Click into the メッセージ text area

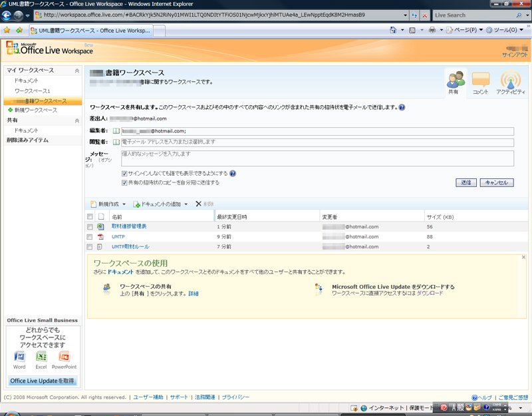[317, 158]
